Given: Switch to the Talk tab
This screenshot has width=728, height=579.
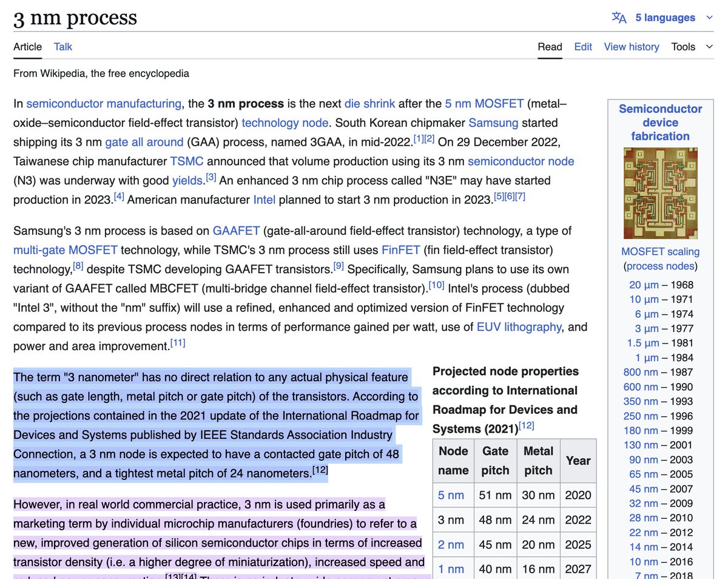Looking at the screenshot, I should coord(63,47).
